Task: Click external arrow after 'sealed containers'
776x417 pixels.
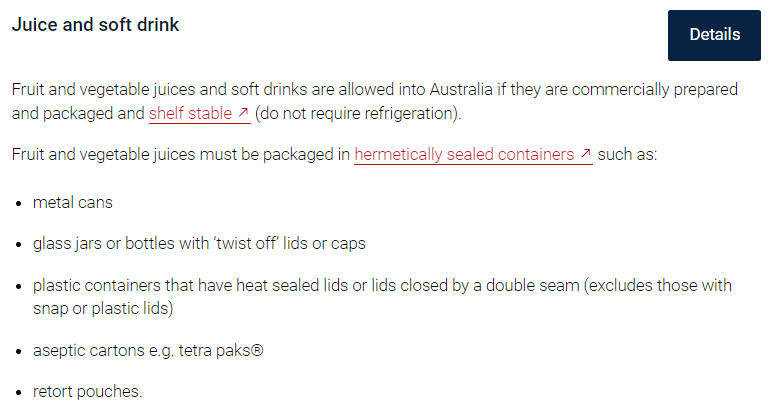Action: [585, 153]
